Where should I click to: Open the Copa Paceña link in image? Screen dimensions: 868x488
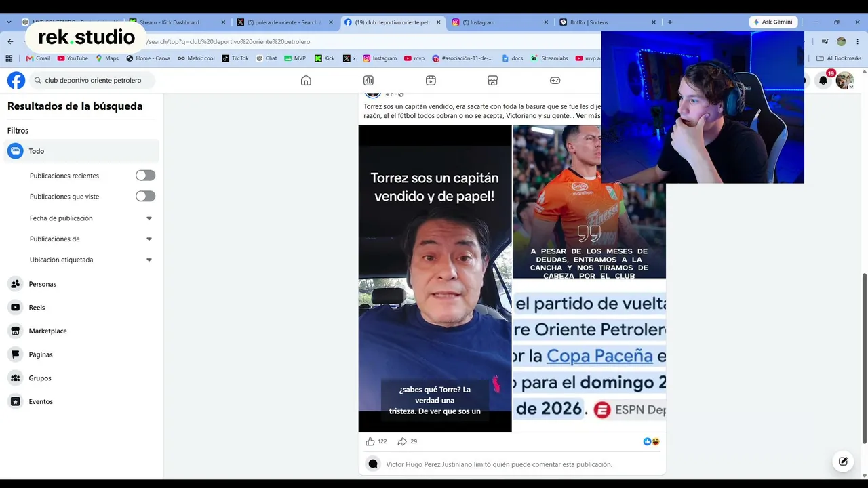click(599, 356)
